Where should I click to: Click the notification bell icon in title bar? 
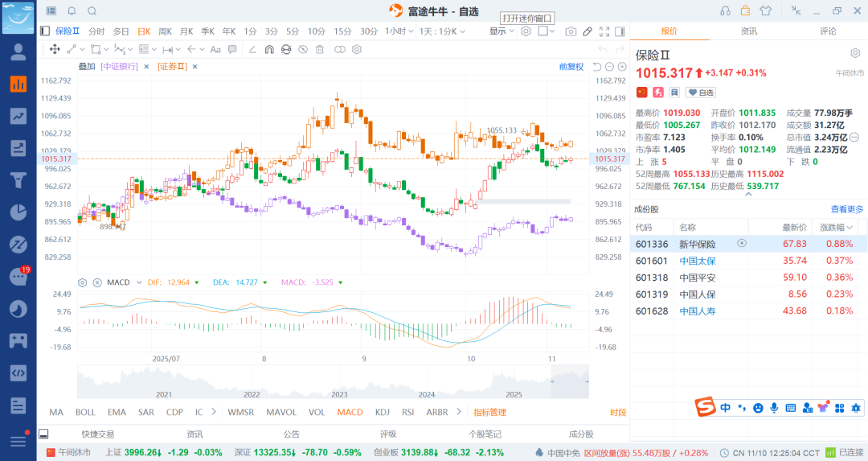tap(72, 10)
